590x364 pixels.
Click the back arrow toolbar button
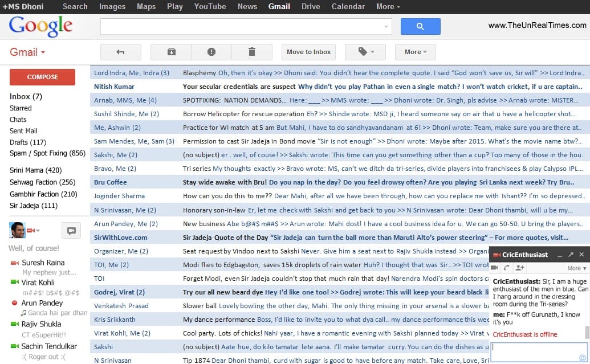click(120, 52)
